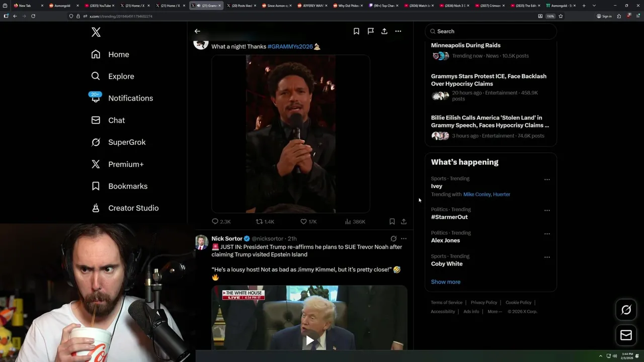Image resolution: width=644 pixels, height=362 pixels.
Task: Switch to the Asmongold browser tab
Action: point(64,6)
